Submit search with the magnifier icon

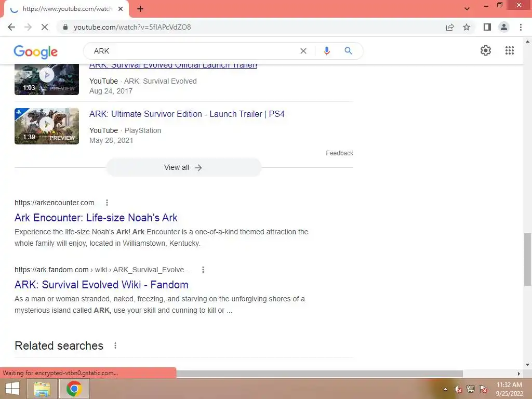[348, 51]
